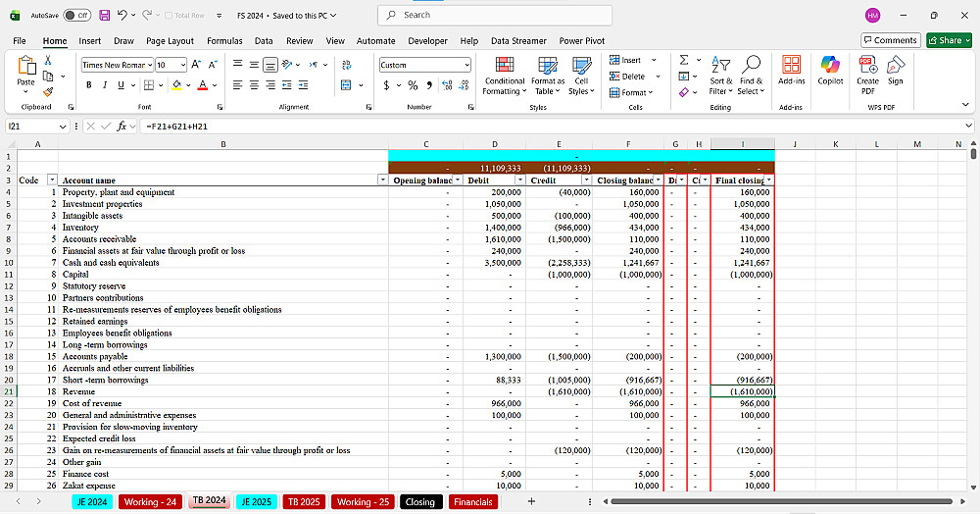Apply italic formatting
Image resolution: width=980 pixels, height=514 pixels.
(x=105, y=85)
